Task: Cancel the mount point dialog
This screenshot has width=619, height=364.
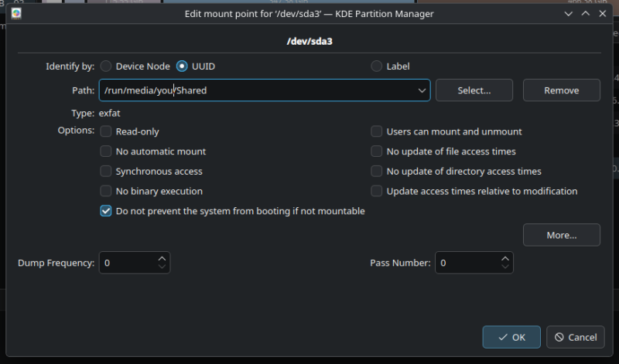Action: coord(576,337)
